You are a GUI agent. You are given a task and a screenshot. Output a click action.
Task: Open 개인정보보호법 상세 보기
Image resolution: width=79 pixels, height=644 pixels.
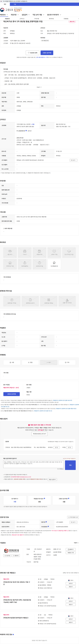point(39,434)
